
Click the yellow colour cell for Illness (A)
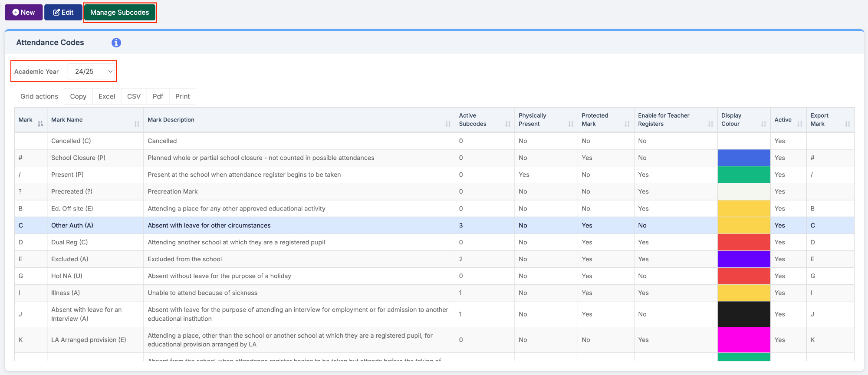[x=744, y=293]
